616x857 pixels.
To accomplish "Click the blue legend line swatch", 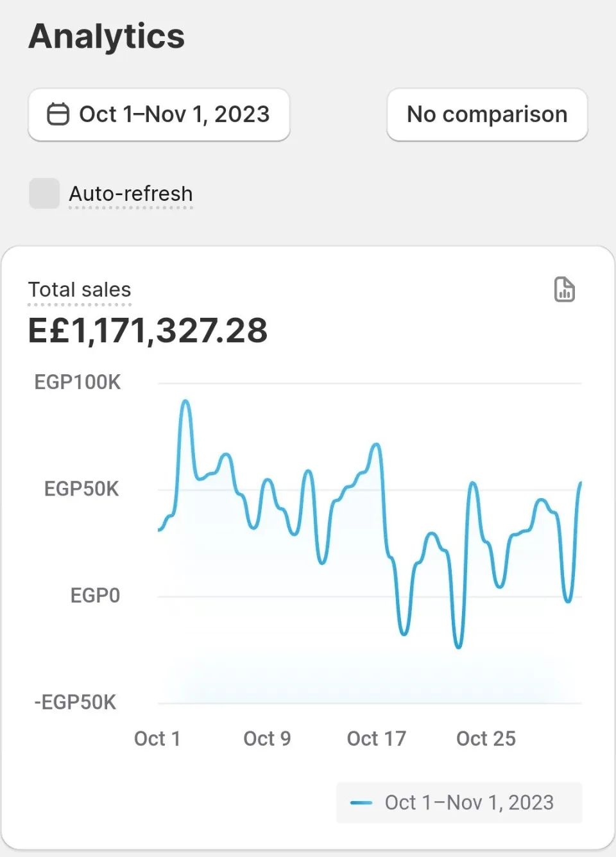I will coord(361,802).
